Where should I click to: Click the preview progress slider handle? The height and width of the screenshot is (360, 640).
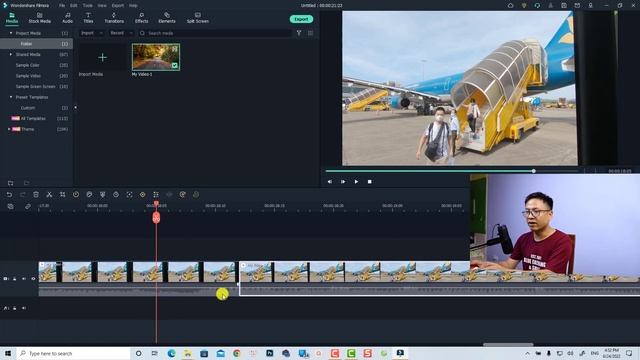coord(533,171)
